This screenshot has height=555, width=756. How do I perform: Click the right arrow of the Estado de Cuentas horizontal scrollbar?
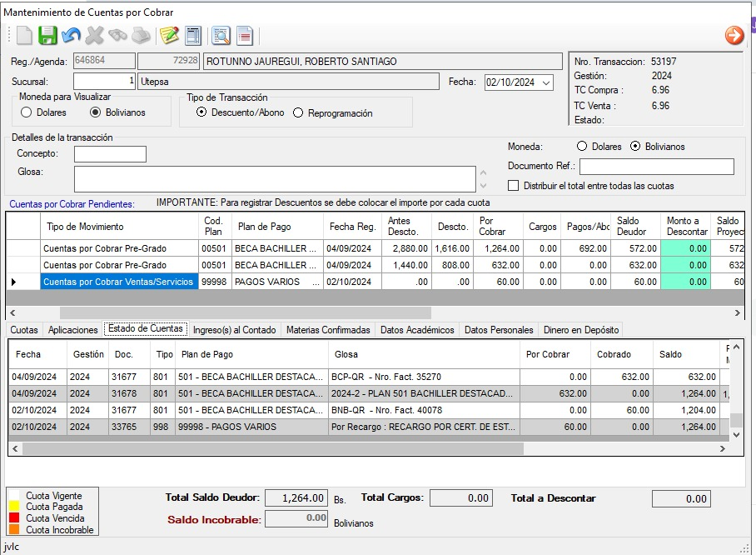(x=722, y=449)
